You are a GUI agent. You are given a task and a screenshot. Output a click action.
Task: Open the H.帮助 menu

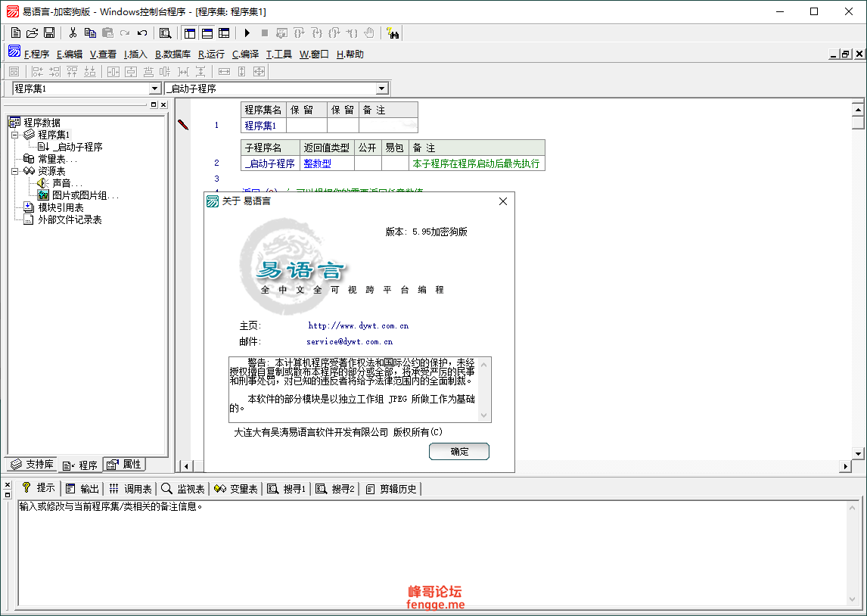[350, 54]
